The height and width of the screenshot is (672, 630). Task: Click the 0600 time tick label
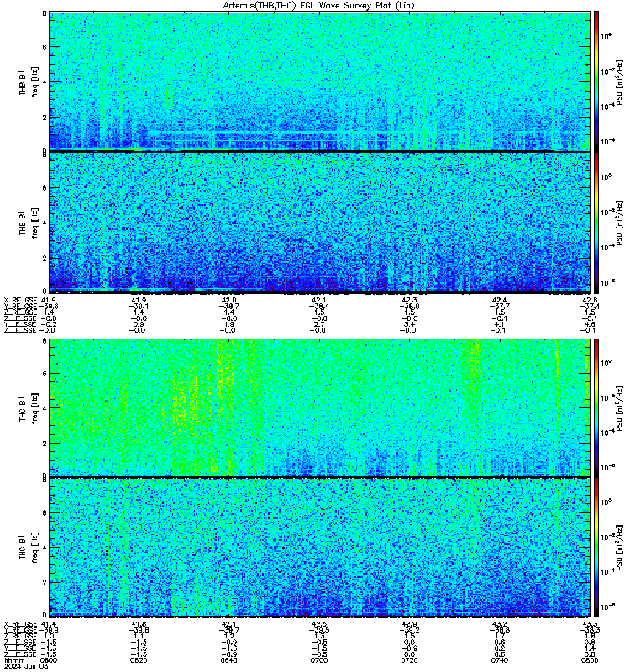tap(49, 660)
